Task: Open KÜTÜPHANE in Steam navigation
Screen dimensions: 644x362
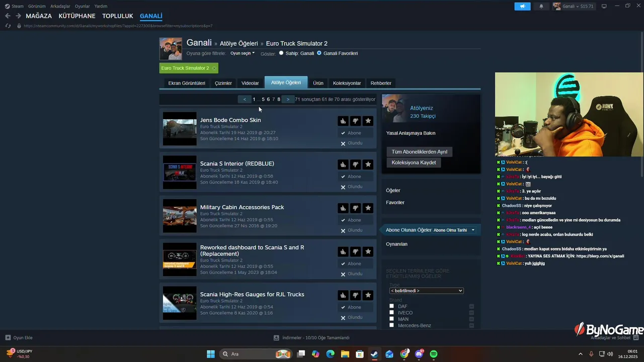Action: (77, 16)
